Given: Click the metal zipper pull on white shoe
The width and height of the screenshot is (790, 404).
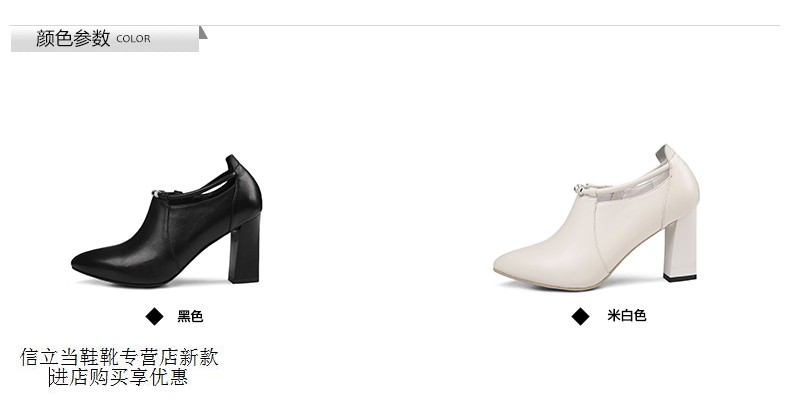Looking at the screenshot, I should (x=581, y=189).
